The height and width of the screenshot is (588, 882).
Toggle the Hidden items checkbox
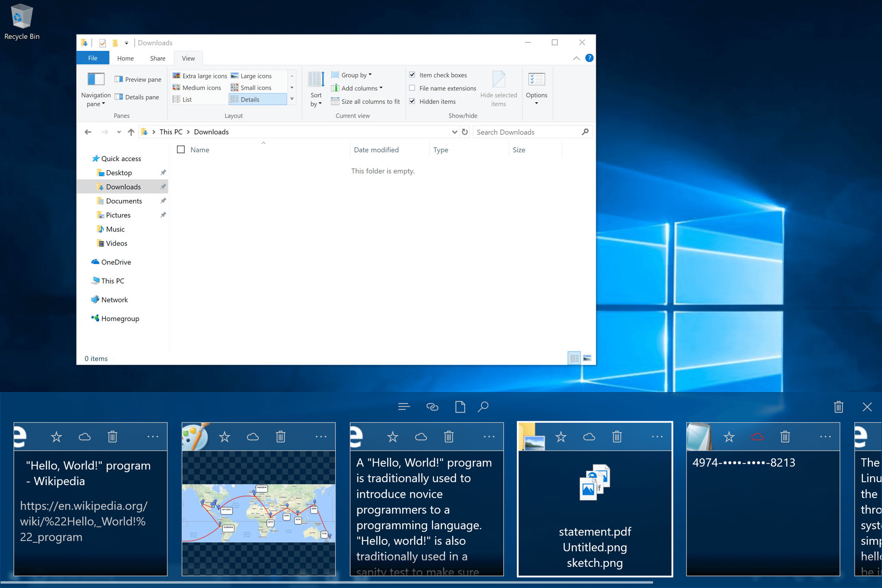tap(412, 101)
